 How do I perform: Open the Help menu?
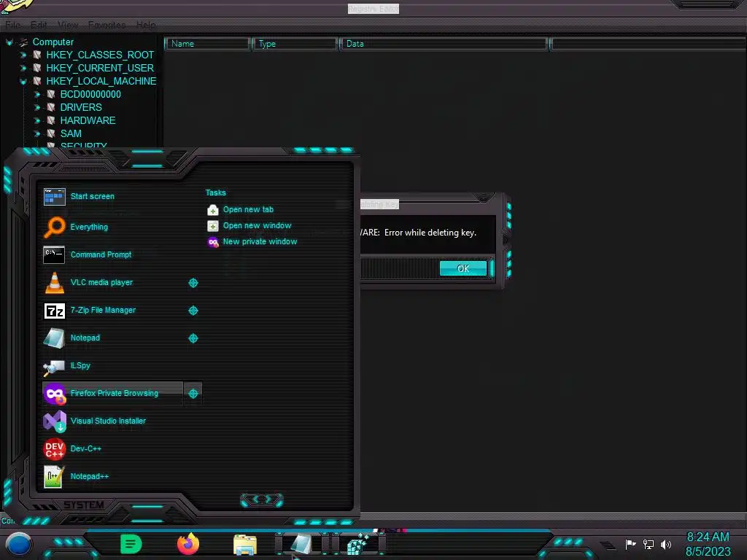pyautogui.click(x=146, y=25)
